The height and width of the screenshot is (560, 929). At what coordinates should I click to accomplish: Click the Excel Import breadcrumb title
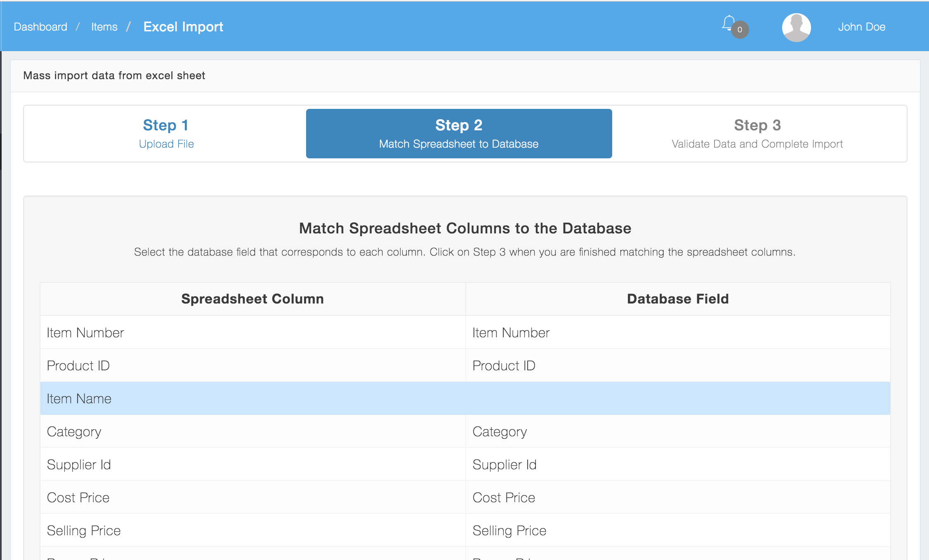tap(183, 27)
